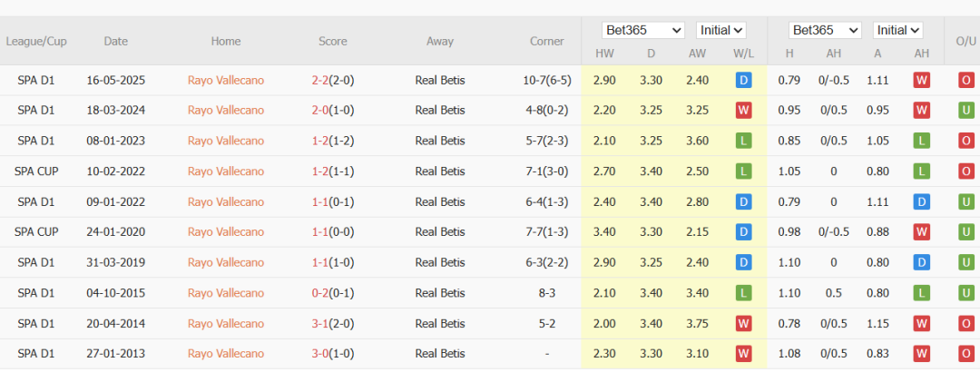The image size is (980, 382).
Task: Click the red O over/under badge for 10-02-2022
Action: point(966,171)
